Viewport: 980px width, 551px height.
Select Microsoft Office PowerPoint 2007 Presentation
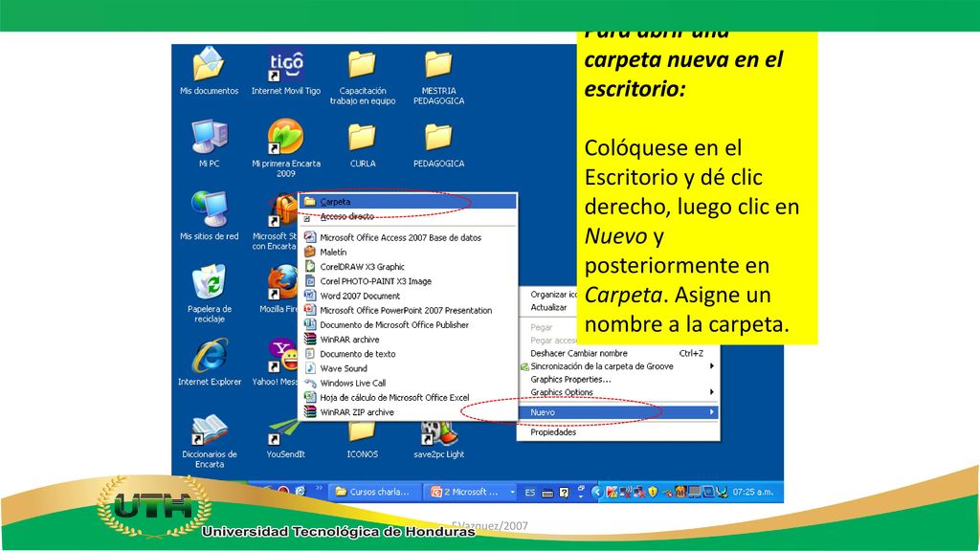click(408, 310)
